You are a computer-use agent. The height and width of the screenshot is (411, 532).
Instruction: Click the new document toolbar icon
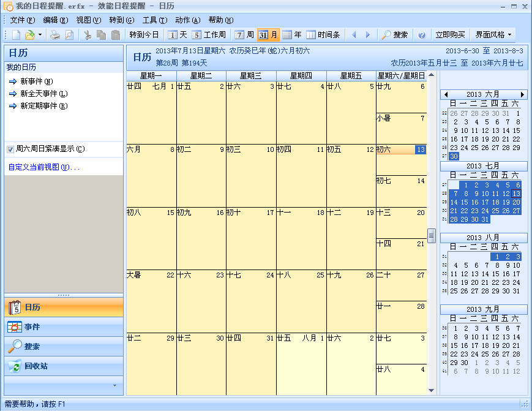(17, 35)
